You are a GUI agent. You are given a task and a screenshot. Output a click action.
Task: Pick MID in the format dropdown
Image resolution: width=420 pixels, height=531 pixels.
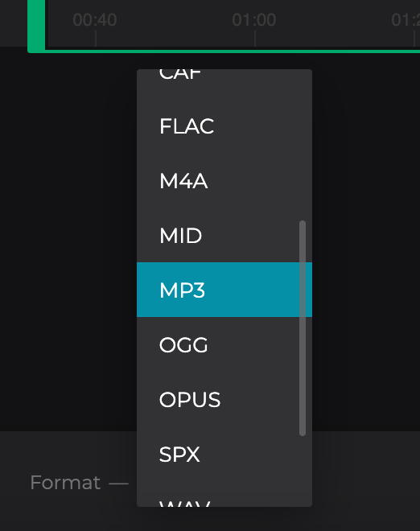click(x=224, y=235)
